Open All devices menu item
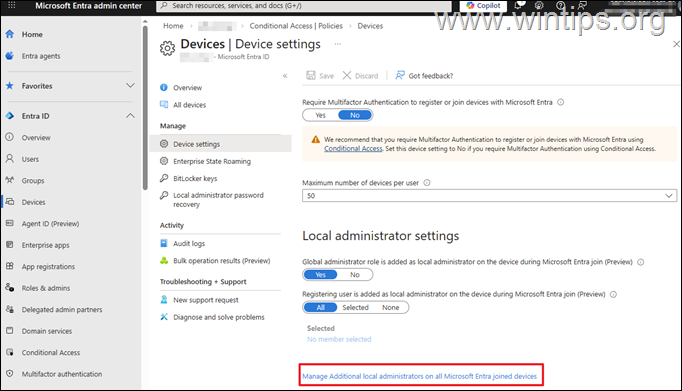This screenshot has height=391, width=682. 189,105
